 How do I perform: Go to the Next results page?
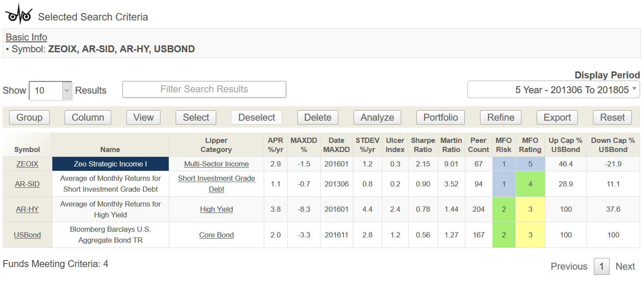625,267
